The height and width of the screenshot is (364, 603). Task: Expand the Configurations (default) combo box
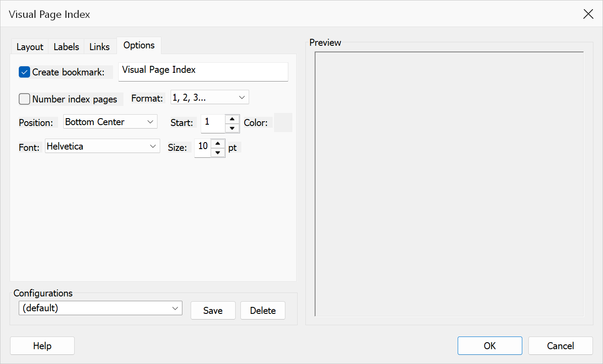pyautogui.click(x=100, y=308)
